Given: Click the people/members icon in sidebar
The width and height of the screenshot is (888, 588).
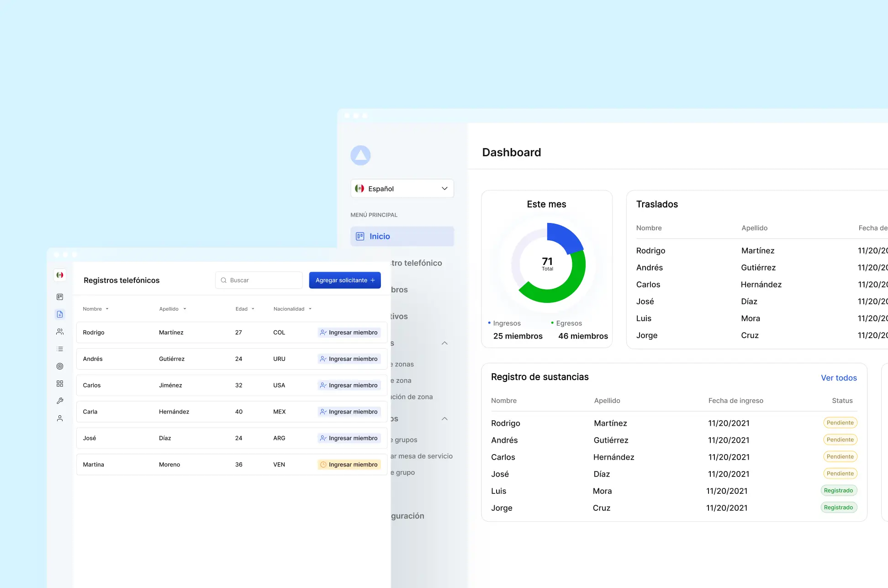Looking at the screenshot, I should 59,331.
